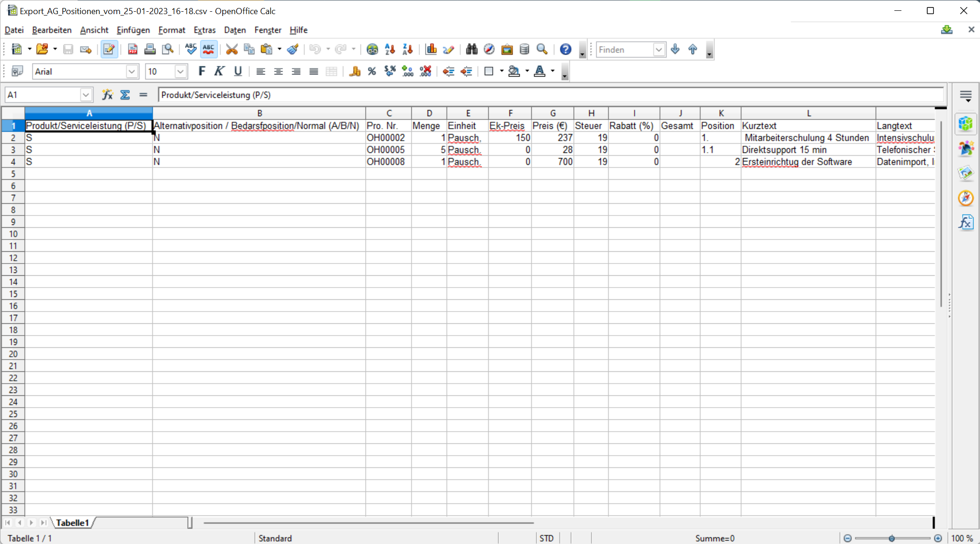
Task: Click the Print icon
Action: pyautogui.click(x=150, y=49)
